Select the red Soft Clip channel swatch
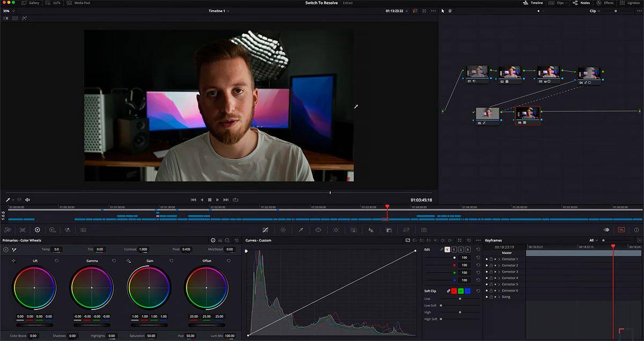 (x=454, y=291)
